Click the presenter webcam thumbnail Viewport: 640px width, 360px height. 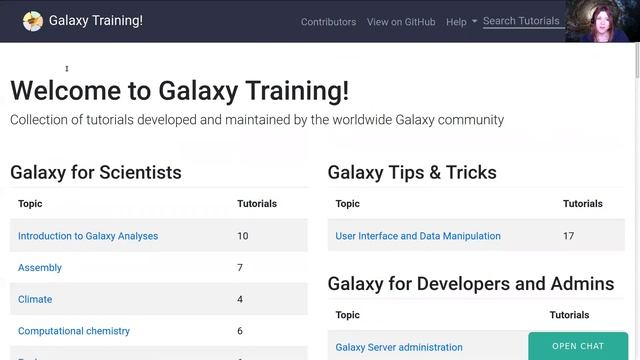(602, 21)
